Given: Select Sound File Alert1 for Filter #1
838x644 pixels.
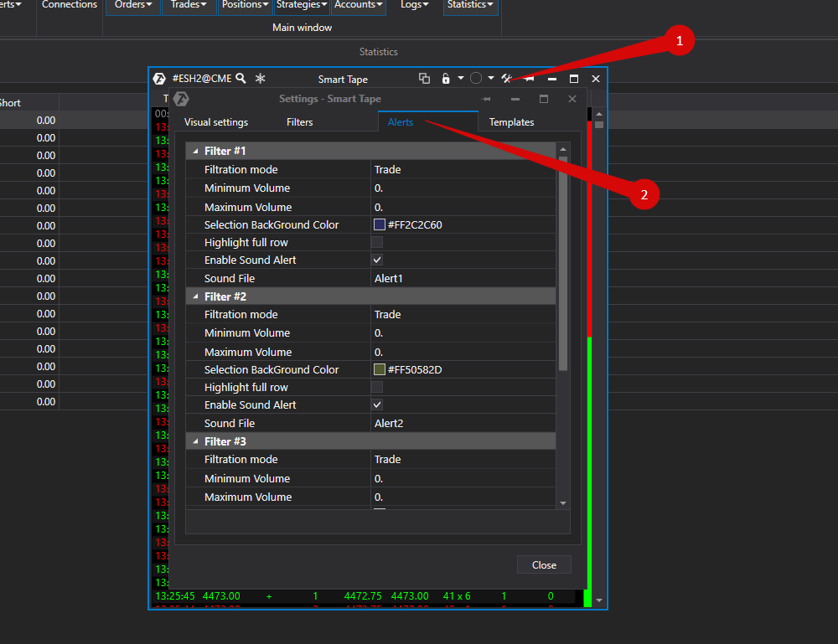Looking at the screenshot, I should click(x=463, y=278).
